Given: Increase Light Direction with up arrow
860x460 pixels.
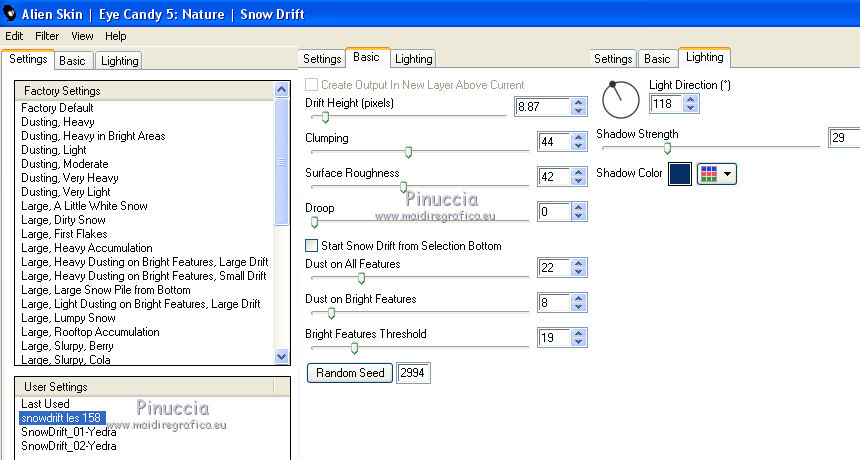Looking at the screenshot, I should click(x=691, y=99).
